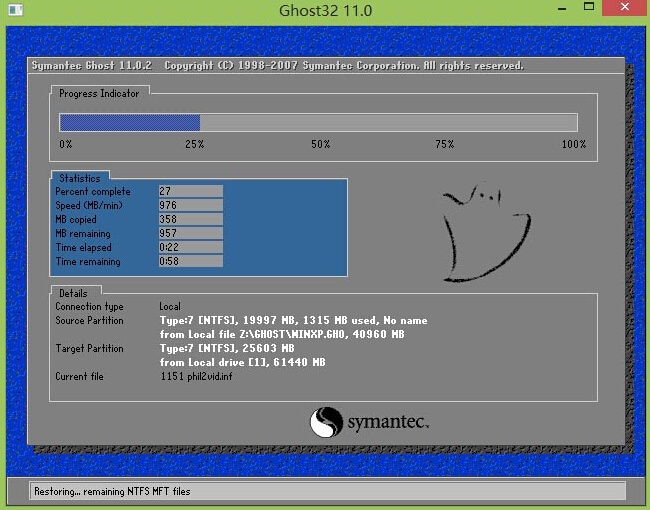Click the 100% progress marker label

point(574,144)
